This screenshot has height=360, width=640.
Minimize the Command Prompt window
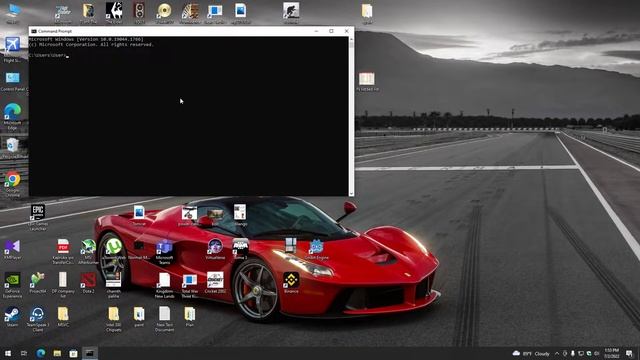click(x=316, y=31)
